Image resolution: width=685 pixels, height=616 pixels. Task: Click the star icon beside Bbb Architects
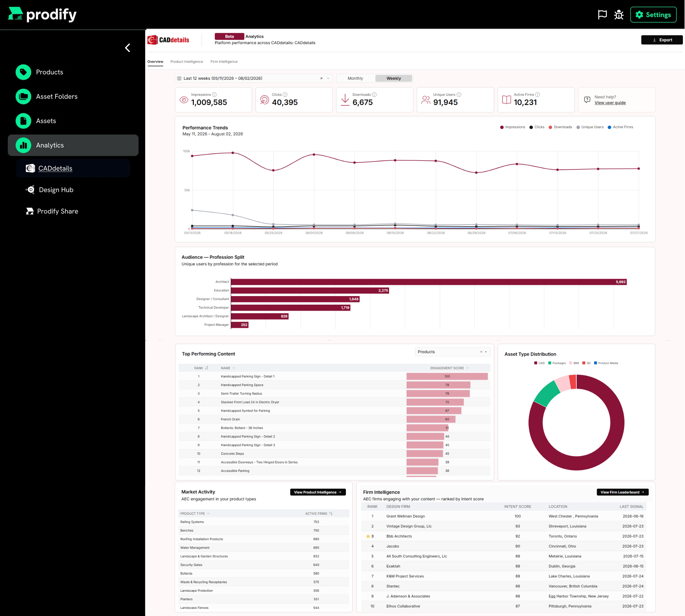(368, 536)
